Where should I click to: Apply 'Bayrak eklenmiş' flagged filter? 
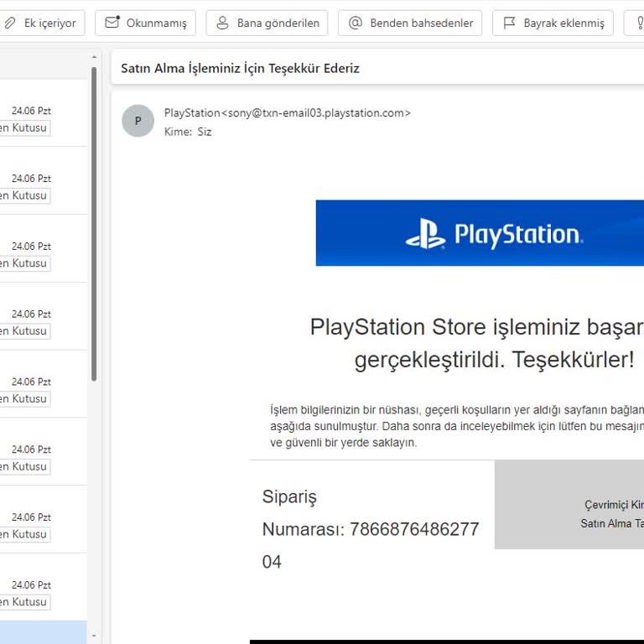coord(553,23)
